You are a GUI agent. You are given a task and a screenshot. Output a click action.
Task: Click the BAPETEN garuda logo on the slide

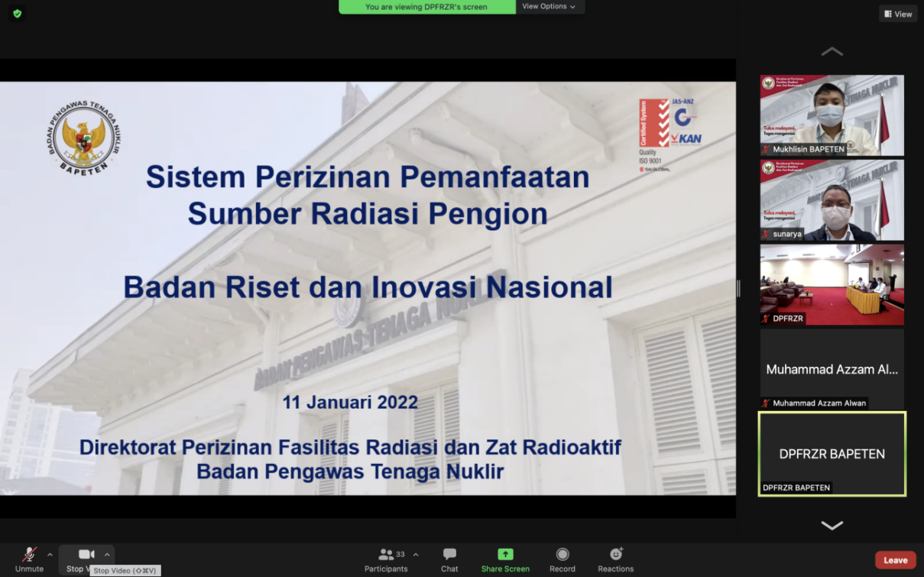click(x=84, y=138)
